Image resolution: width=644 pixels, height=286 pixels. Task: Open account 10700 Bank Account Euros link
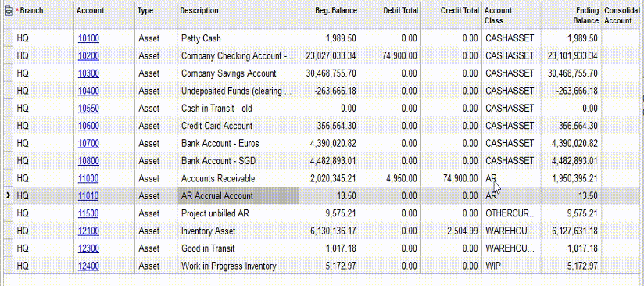89,144
